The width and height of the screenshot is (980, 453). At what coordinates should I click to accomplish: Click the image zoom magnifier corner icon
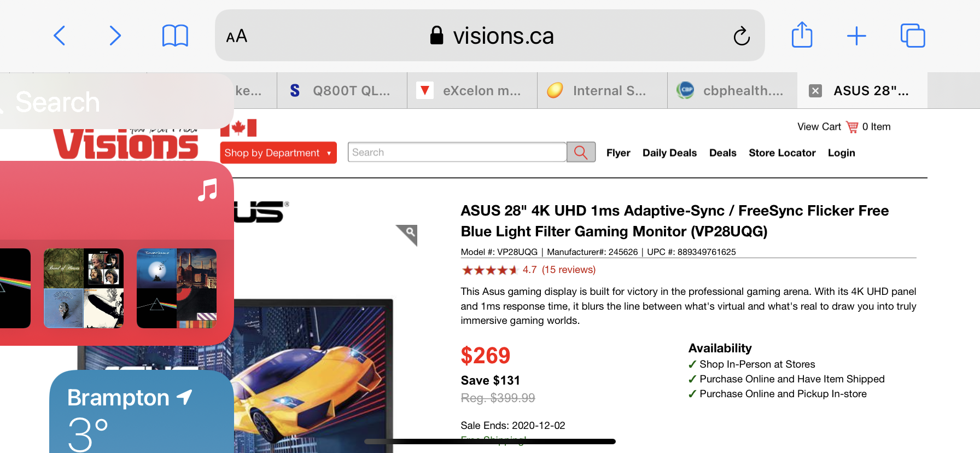[408, 234]
